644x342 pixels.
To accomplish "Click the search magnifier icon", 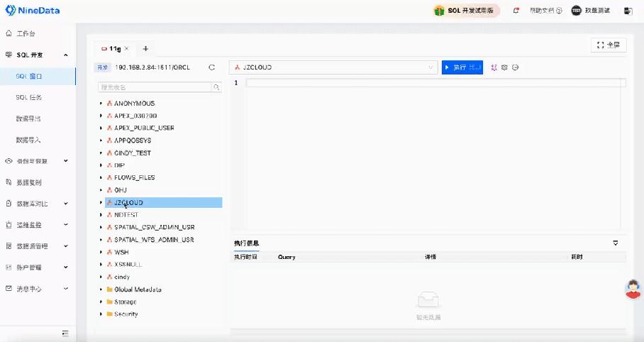I will pyautogui.click(x=216, y=87).
